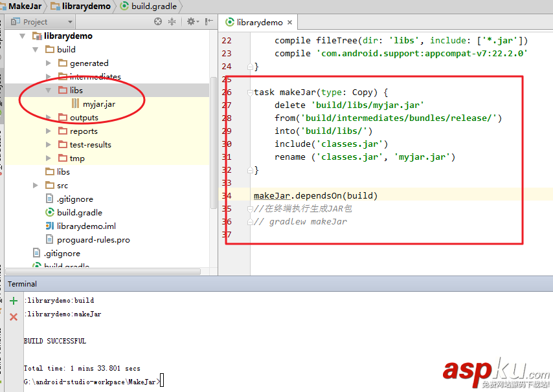The image size is (553, 392).
Task: Click the collapse-all icon in Project toolbar
Action: tap(172, 21)
